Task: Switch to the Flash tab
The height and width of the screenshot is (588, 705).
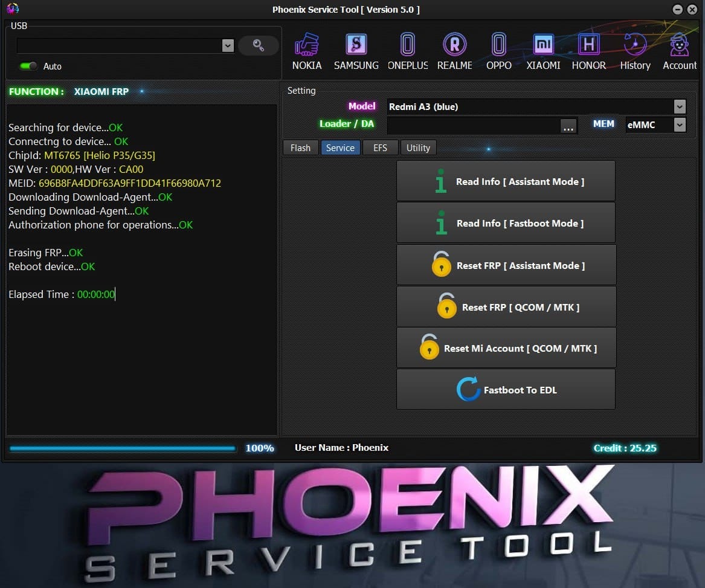Action: coord(300,147)
